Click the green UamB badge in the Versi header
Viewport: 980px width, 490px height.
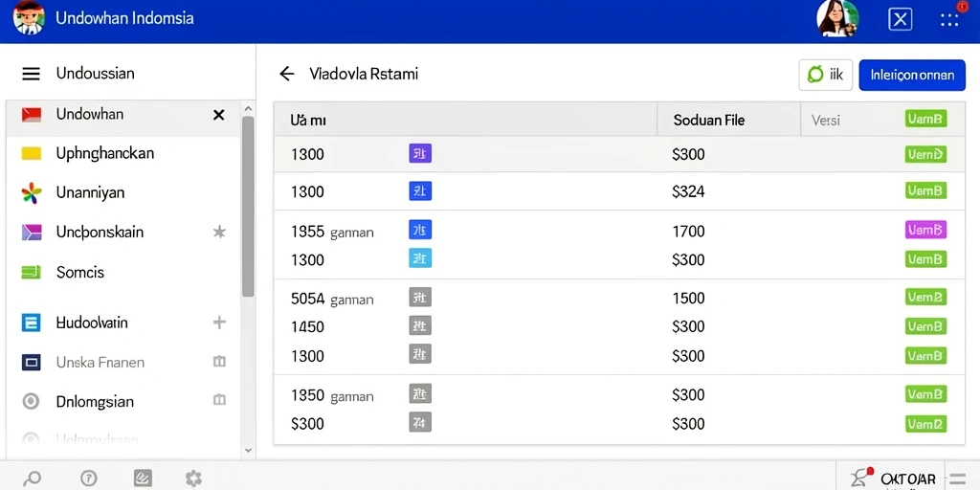[925, 119]
